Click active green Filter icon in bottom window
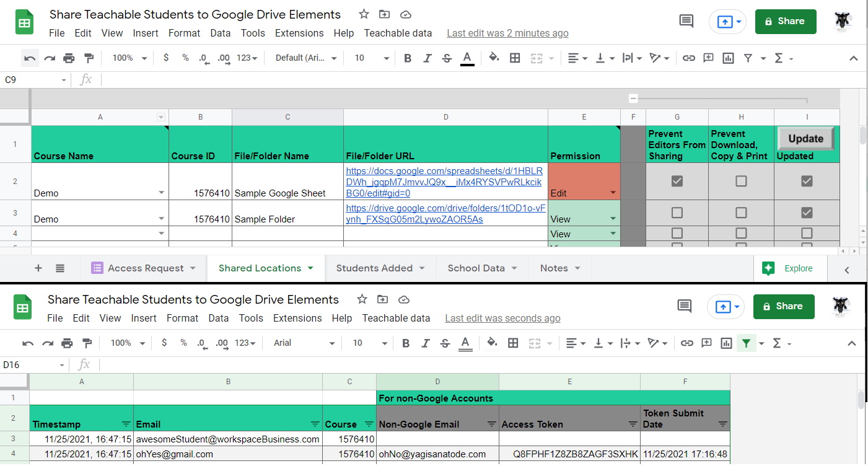 tap(746, 343)
